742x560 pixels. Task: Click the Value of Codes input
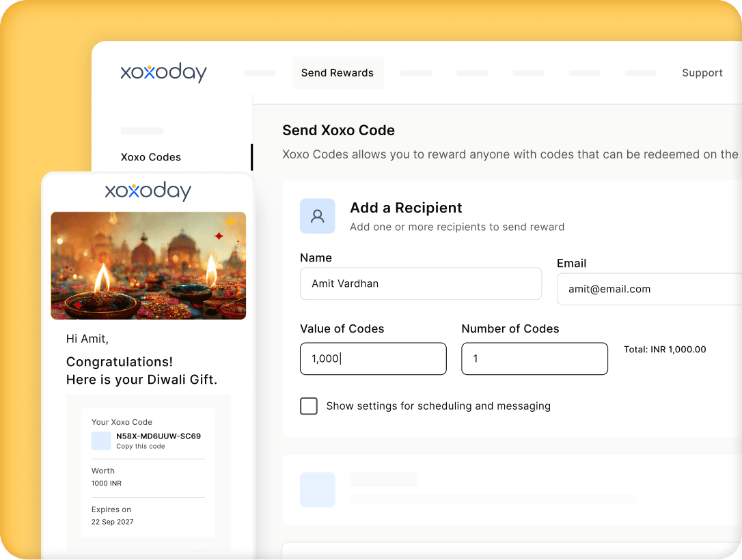(x=373, y=359)
